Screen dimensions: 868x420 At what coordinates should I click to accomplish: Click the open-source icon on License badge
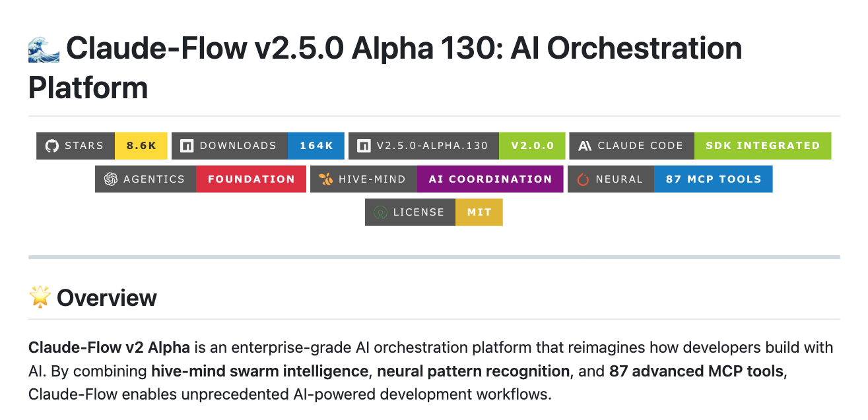(380, 212)
